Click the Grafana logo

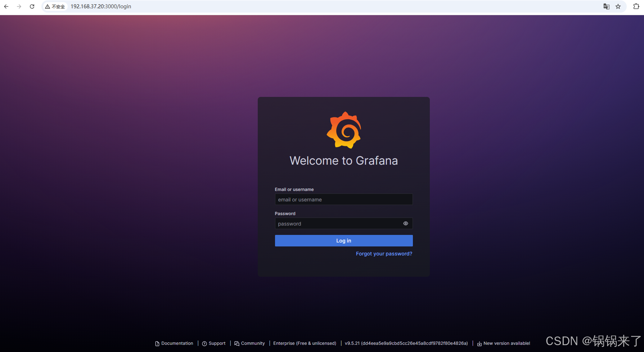344,130
